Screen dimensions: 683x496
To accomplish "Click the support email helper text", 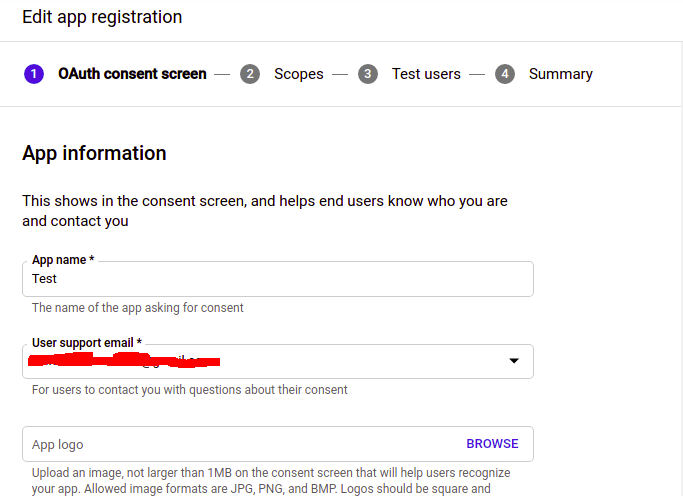I will click(190, 390).
